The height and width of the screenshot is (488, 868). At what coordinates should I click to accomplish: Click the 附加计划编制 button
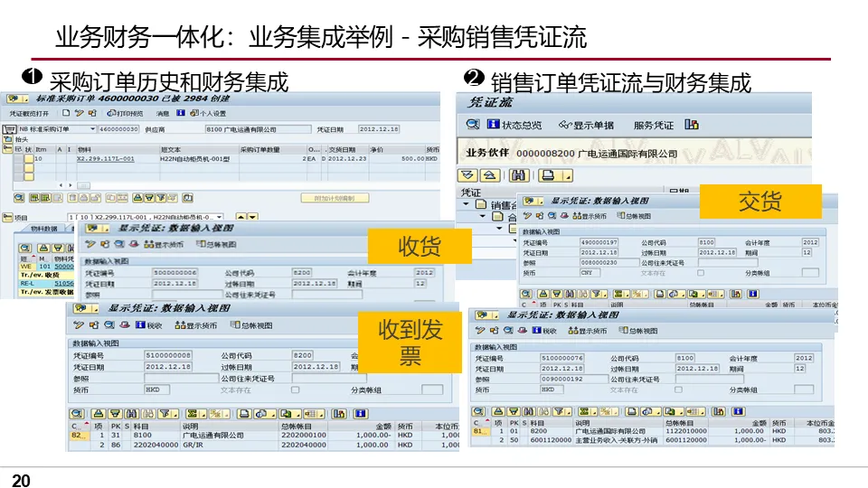coord(335,198)
